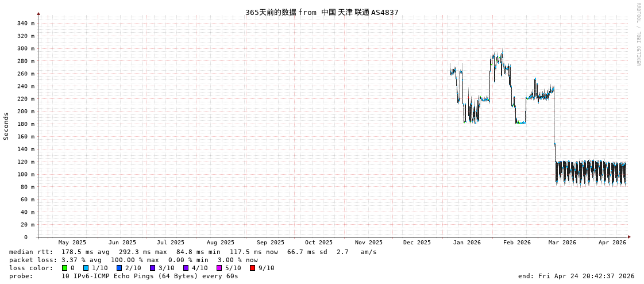Select the blue 2/10 loss swatch
The width and height of the screenshot is (644, 284).
(119, 268)
